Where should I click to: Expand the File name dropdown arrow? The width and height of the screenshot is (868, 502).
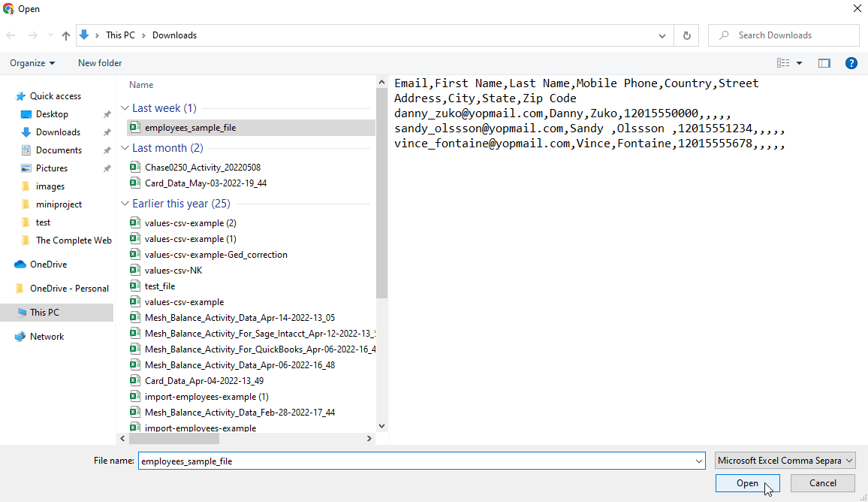click(698, 461)
